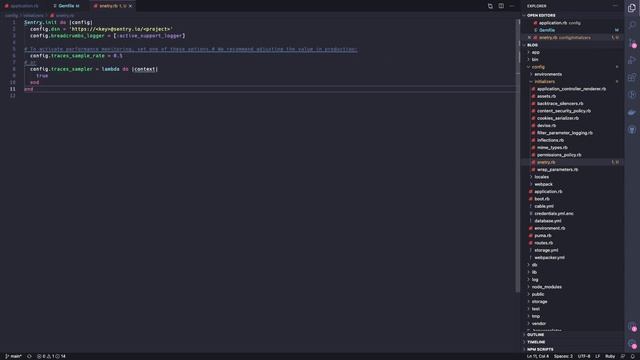Expand the locales folder
640x360 pixels.
tap(542, 177)
